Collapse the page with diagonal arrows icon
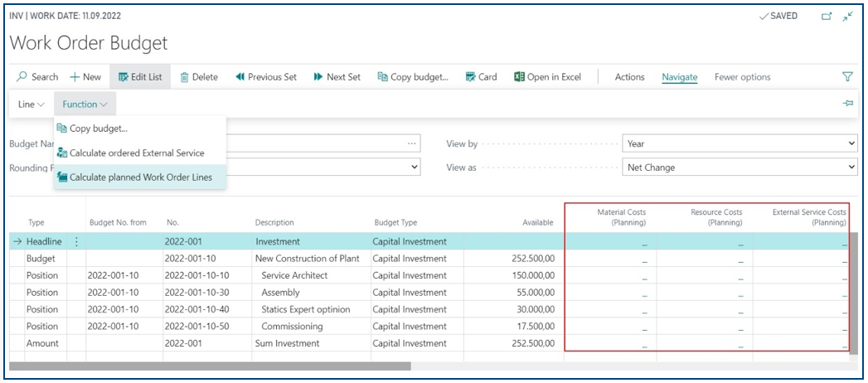868x383 pixels. (847, 17)
